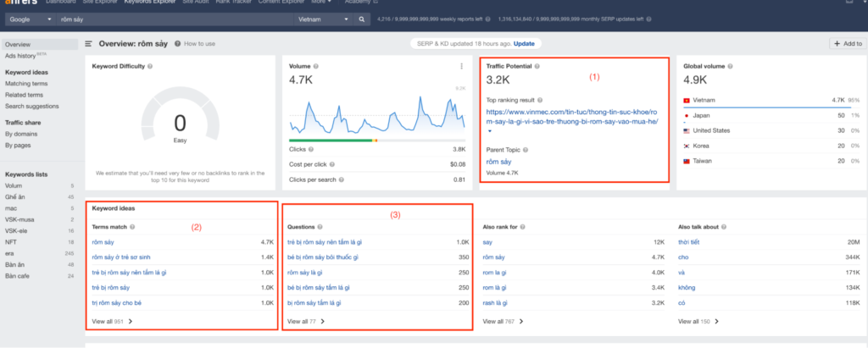Screen dimensions: 868x348
Task: Click the United States flag icon
Action: (x=687, y=130)
